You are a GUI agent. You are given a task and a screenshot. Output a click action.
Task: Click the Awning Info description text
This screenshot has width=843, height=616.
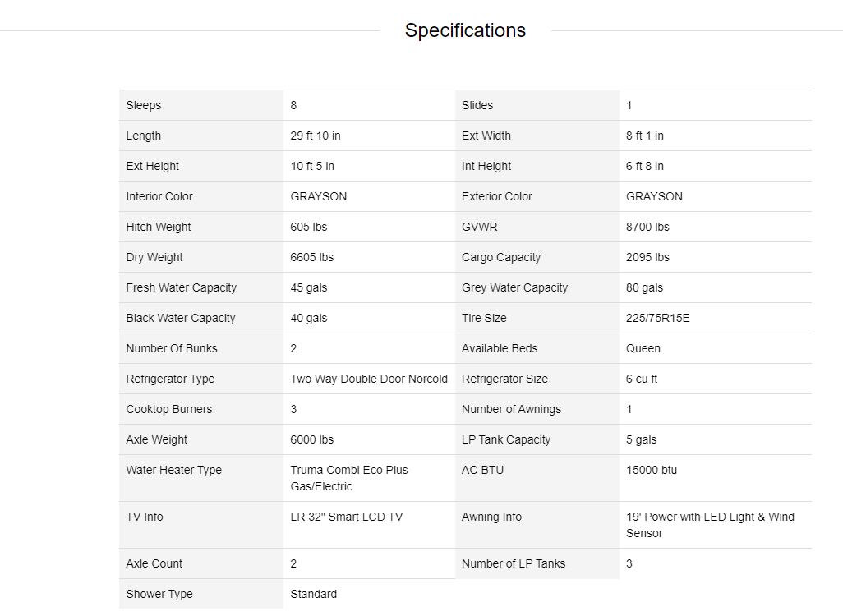point(710,525)
